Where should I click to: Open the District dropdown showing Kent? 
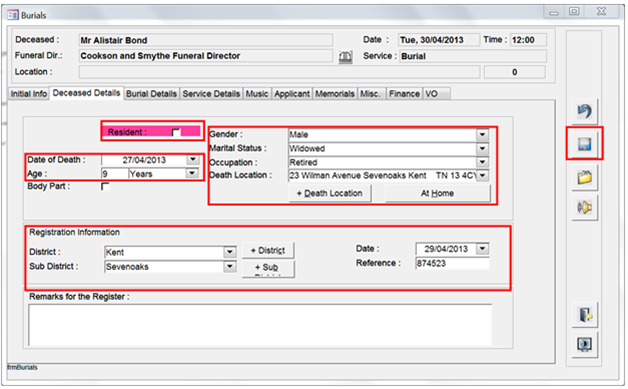229,252
